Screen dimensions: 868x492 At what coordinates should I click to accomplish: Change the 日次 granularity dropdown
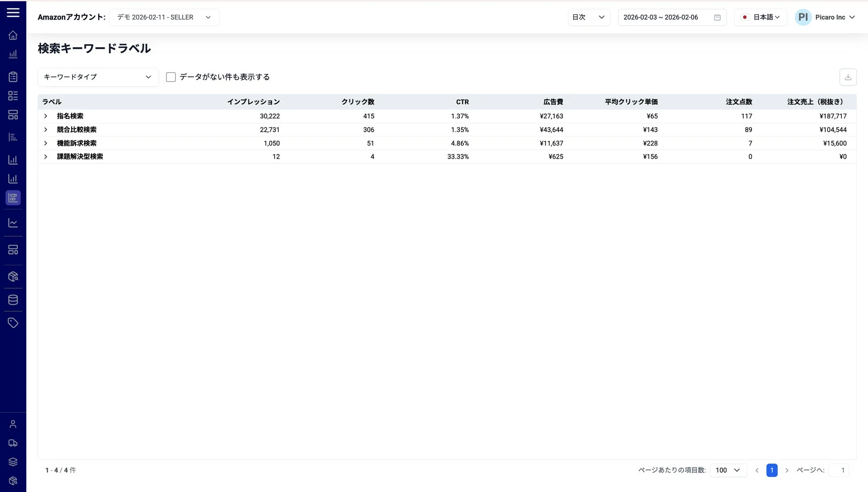(x=588, y=17)
